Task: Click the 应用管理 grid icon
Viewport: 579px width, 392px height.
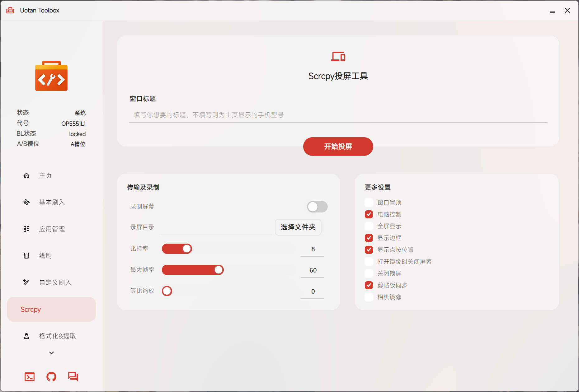Action: (26, 229)
